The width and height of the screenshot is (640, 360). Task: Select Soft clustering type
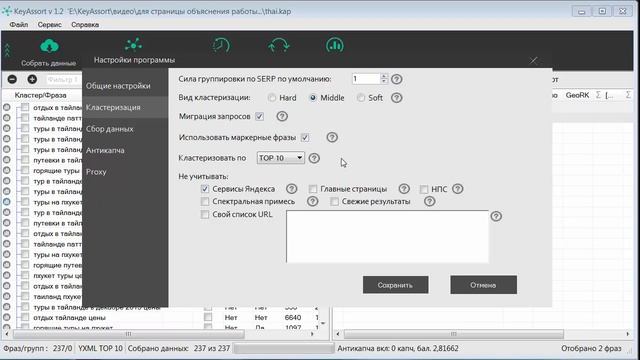coord(361,98)
